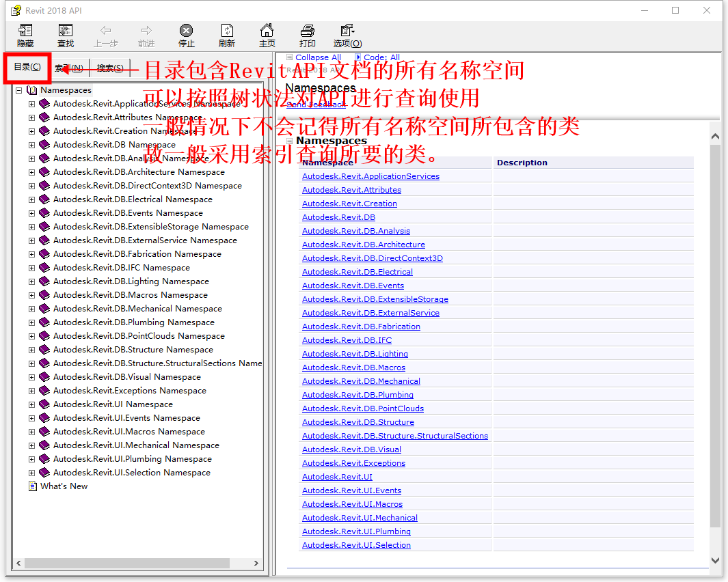Open the 选项(O) options toolbar icon

(x=347, y=30)
